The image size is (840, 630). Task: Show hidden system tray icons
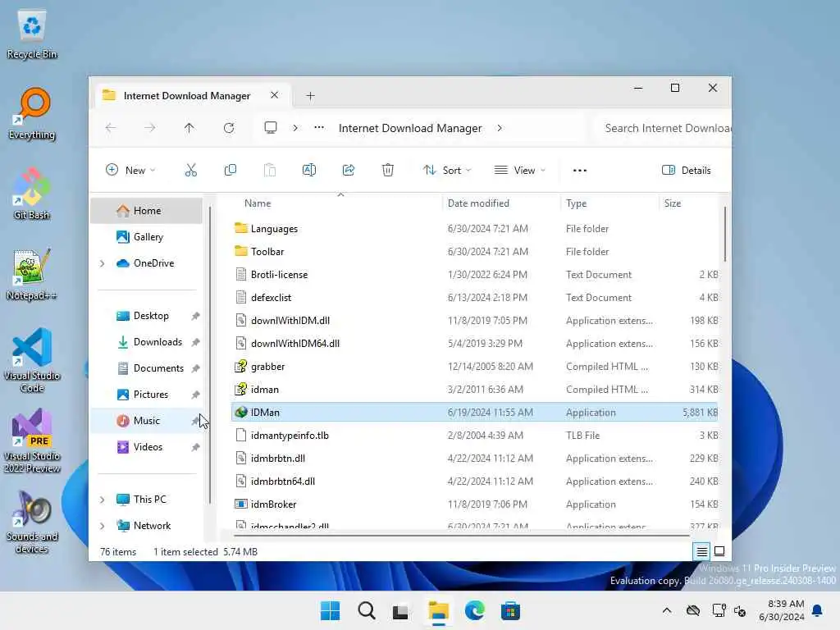click(667, 610)
